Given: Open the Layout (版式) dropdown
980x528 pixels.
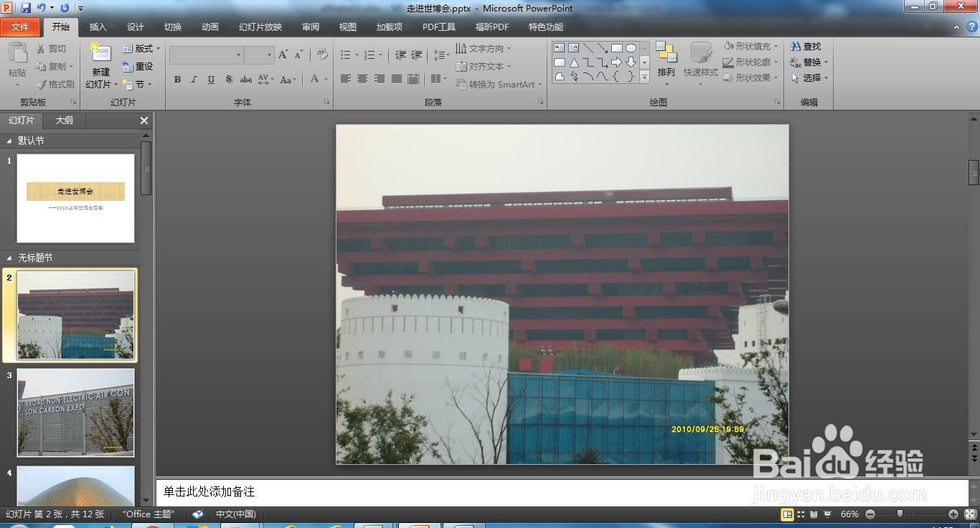Looking at the screenshot, I should pos(141,48).
